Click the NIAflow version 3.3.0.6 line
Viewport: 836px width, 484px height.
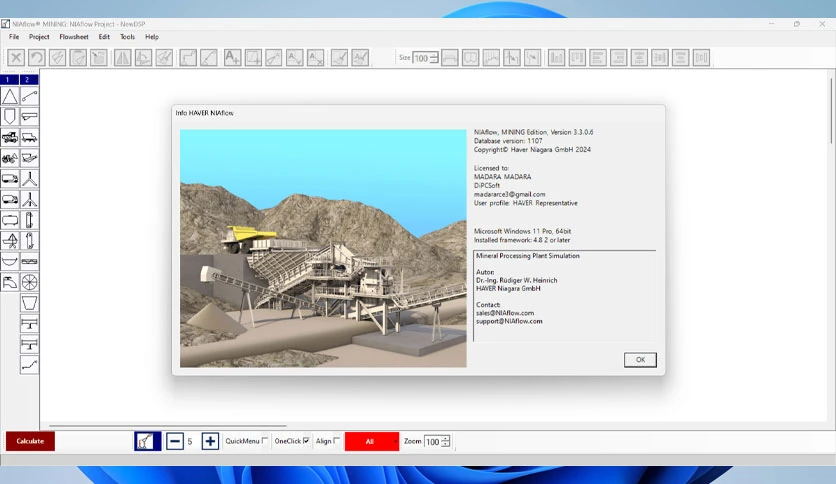coord(534,132)
